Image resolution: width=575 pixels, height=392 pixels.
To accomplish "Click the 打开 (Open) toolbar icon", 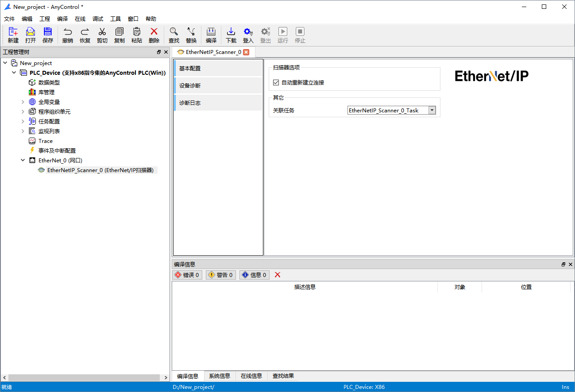I will click(31, 35).
